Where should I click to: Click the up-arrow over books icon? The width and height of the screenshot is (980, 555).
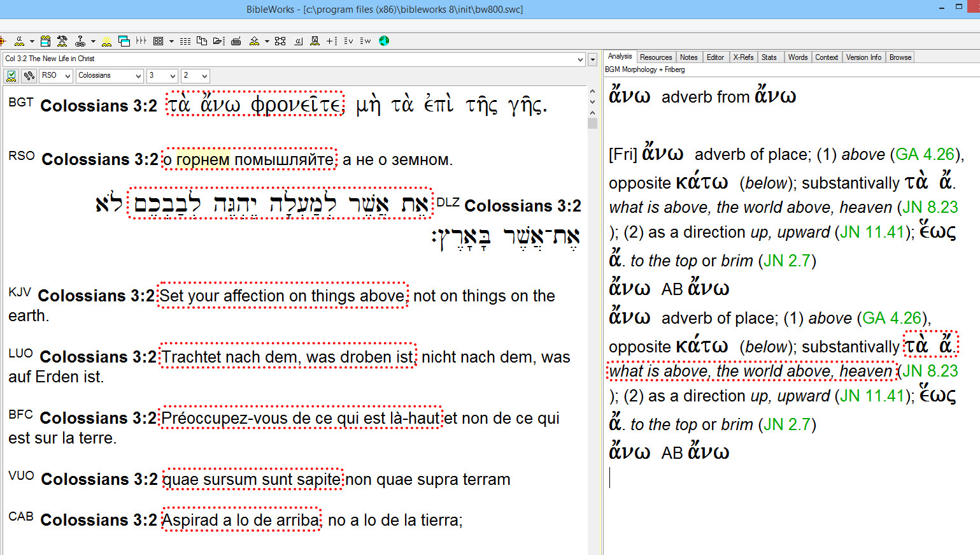point(254,41)
